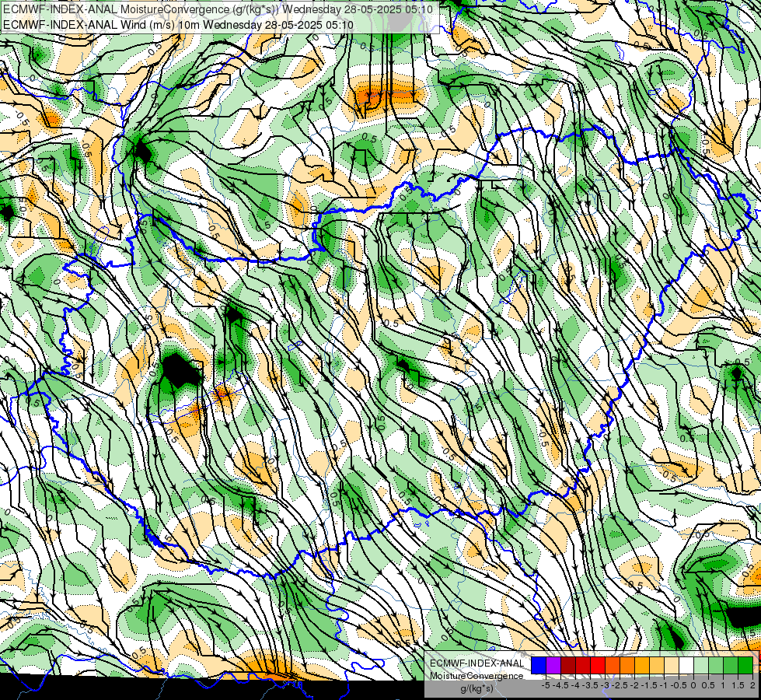Screen dimensions: 761x700
Task: Click the MoistureConvergence label in the legend box
Action: tap(476, 676)
